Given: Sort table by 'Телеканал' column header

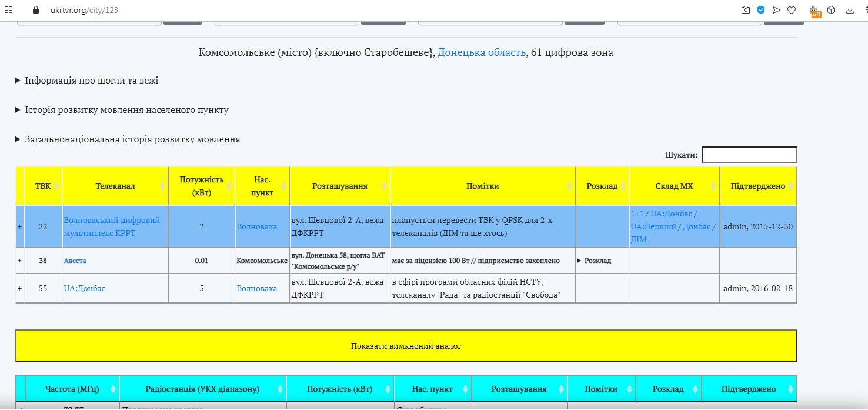Looking at the screenshot, I should click(115, 186).
